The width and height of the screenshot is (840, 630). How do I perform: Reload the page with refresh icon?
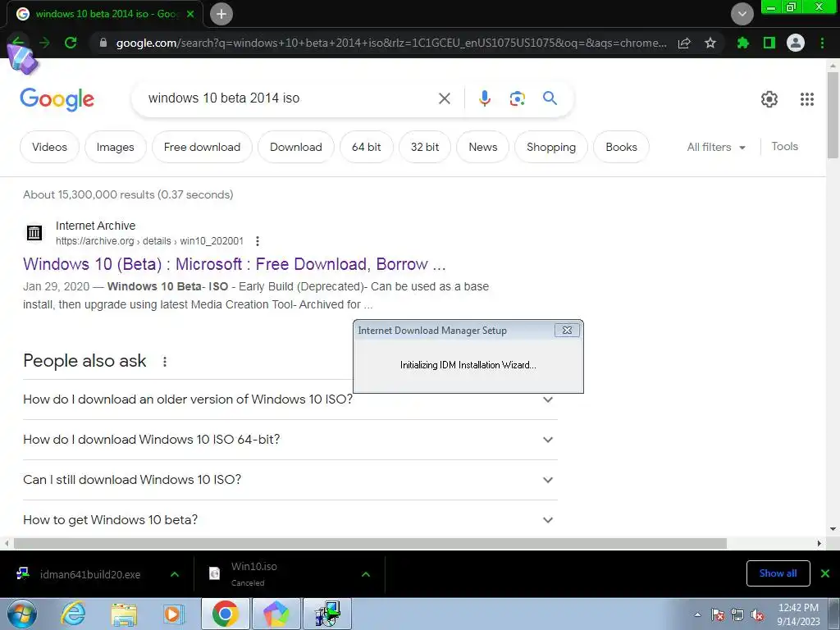point(71,43)
